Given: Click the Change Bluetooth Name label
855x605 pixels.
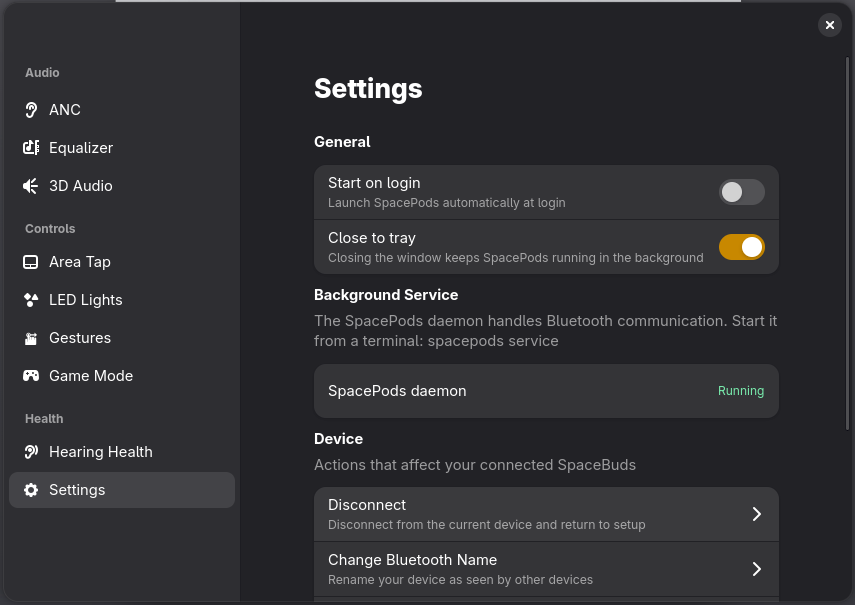Looking at the screenshot, I should pyautogui.click(x=412, y=560).
